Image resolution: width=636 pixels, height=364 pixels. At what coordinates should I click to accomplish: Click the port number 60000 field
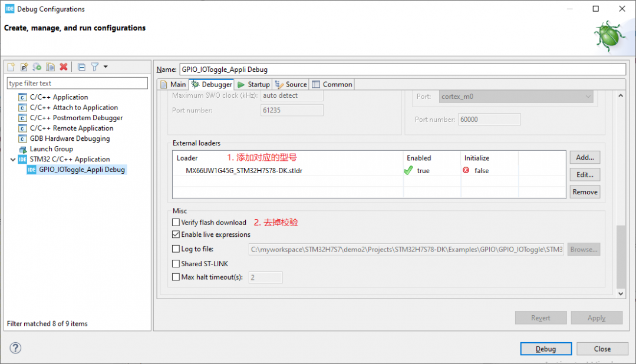click(489, 119)
